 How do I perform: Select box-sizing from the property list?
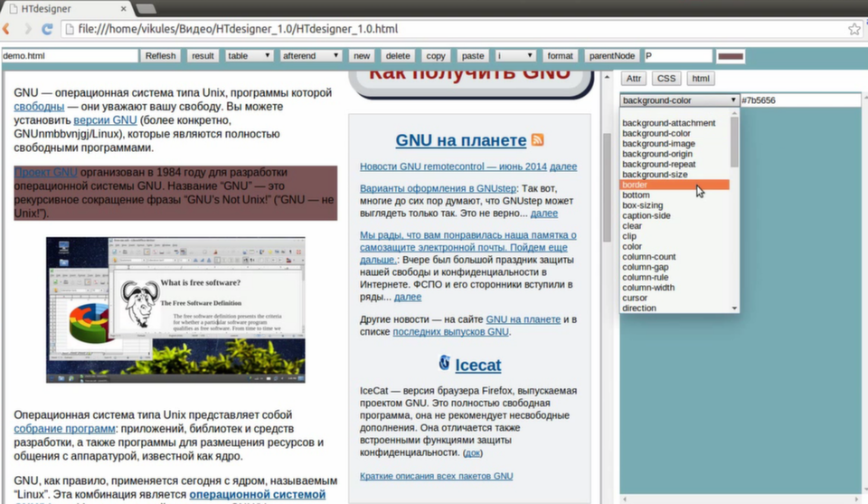click(x=642, y=205)
